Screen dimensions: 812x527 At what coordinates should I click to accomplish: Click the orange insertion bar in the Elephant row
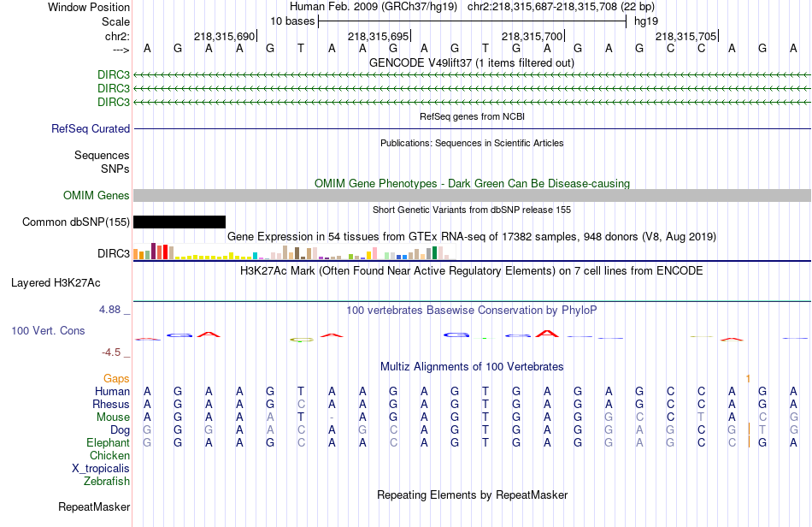click(749, 442)
